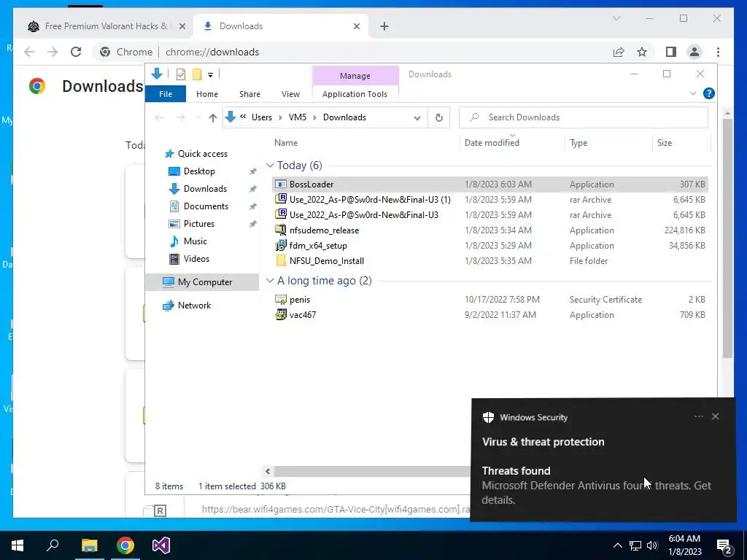Image resolution: width=747 pixels, height=560 pixels.
Task: Open the notification center icon
Action: [724, 545]
